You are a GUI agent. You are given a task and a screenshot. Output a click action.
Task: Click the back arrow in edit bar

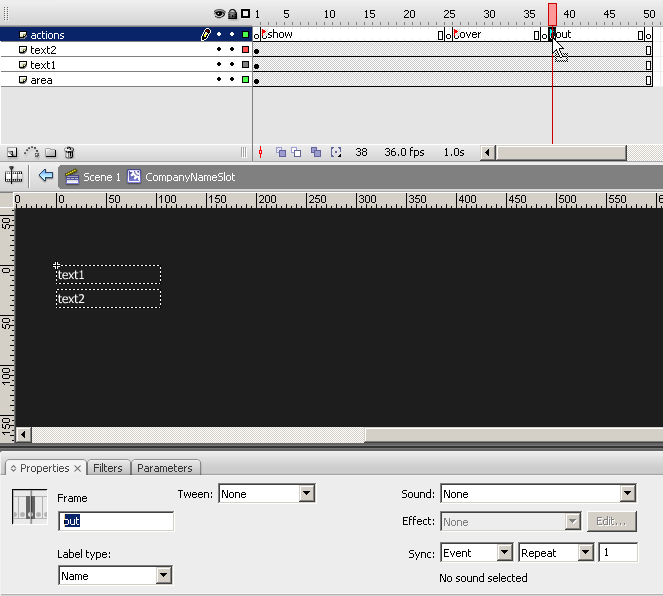click(x=45, y=176)
